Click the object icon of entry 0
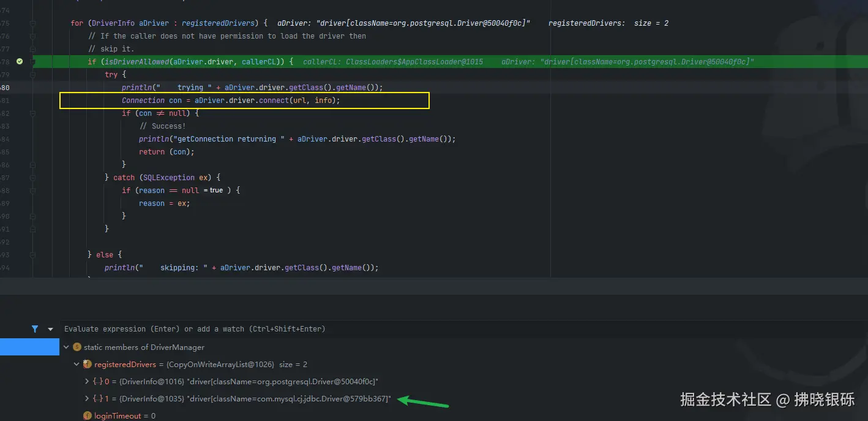868x421 pixels. click(x=97, y=381)
